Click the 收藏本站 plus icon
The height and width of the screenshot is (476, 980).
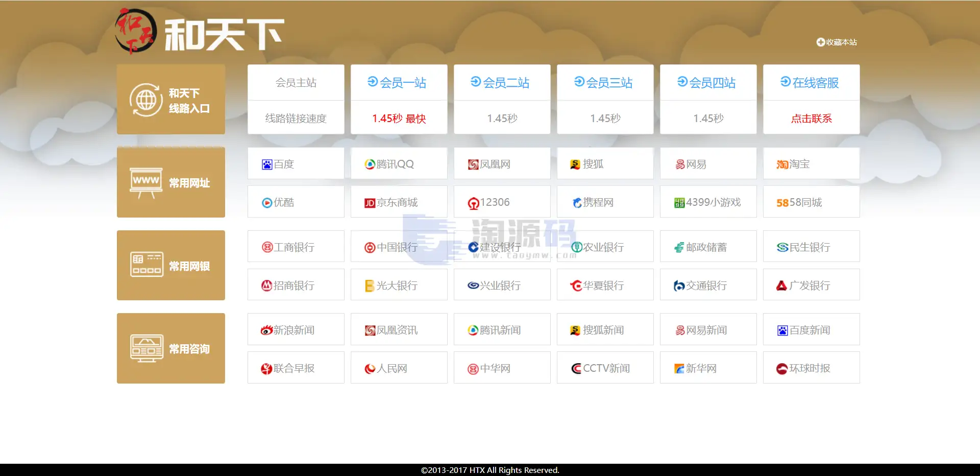pyautogui.click(x=820, y=42)
